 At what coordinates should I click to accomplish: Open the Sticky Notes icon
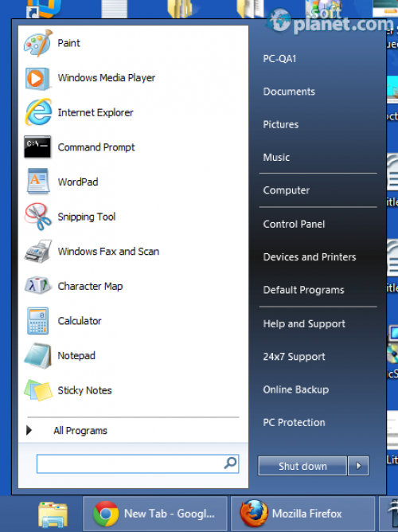point(38,390)
